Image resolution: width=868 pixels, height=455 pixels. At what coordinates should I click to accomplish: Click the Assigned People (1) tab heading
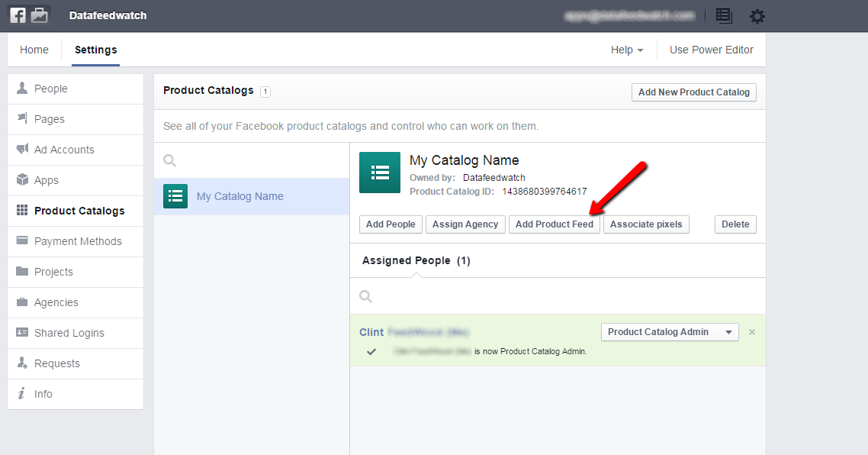pos(416,260)
